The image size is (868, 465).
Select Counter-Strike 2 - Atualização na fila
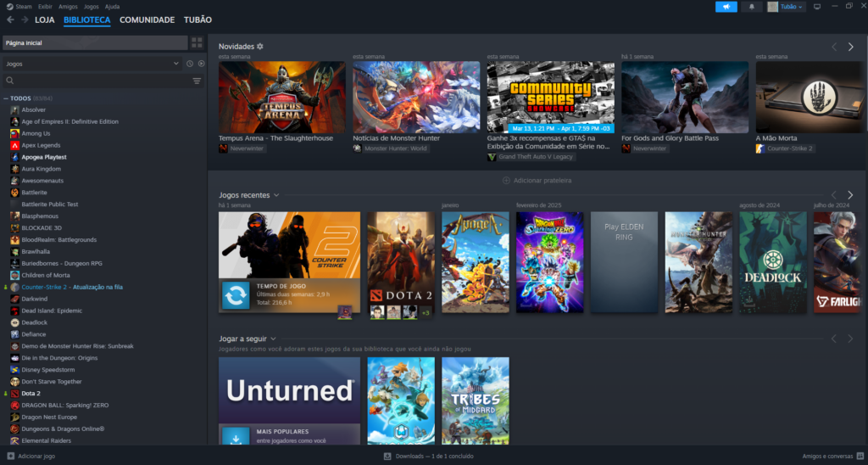click(x=72, y=287)
